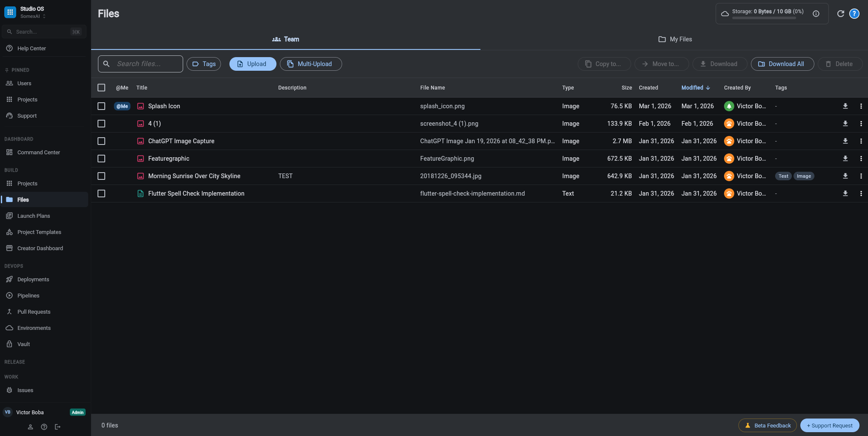
Task: Select the checkbox for Morning Sunrise Over City Skyline
Action: pyautogui.click(x=101, y=176)
